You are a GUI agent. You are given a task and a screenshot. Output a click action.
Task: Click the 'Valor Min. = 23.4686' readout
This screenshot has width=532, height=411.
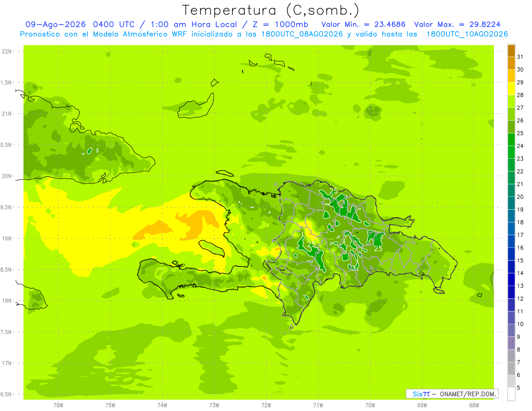(363, 24)
